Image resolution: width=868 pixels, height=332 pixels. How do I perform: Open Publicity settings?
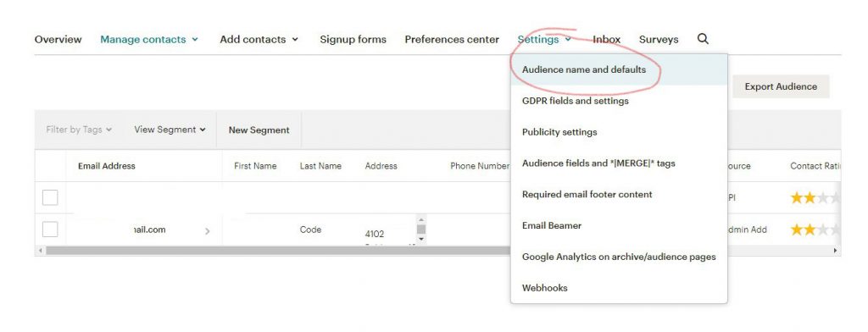(x=619, y=131)
